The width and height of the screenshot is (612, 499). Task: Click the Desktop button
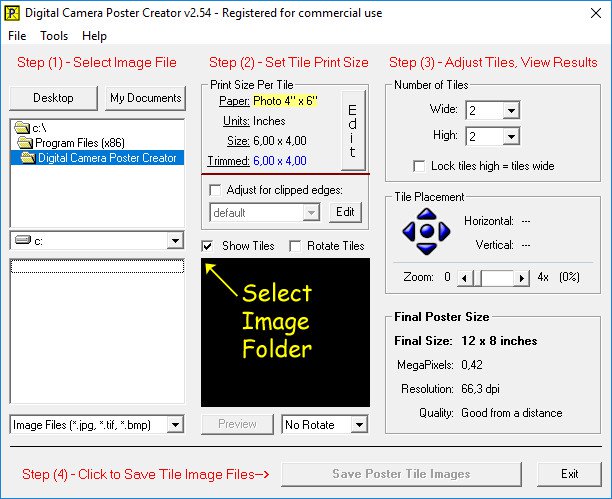point(53,98)
